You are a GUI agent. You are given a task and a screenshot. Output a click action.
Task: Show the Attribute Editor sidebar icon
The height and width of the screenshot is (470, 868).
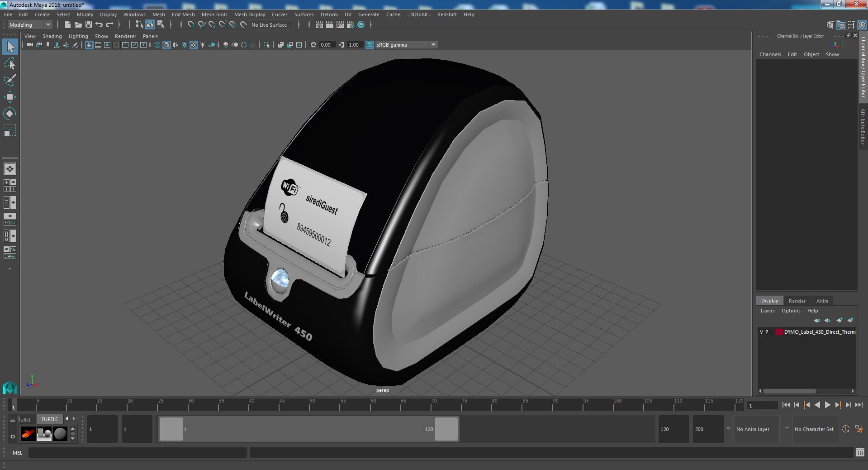tap(841, 25)
